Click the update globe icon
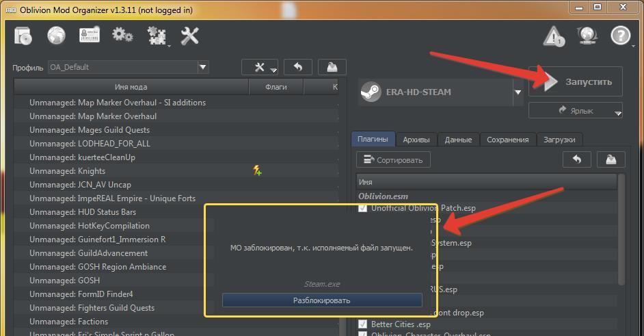Viewport: 644px width, 336px height. coord(587,36)
